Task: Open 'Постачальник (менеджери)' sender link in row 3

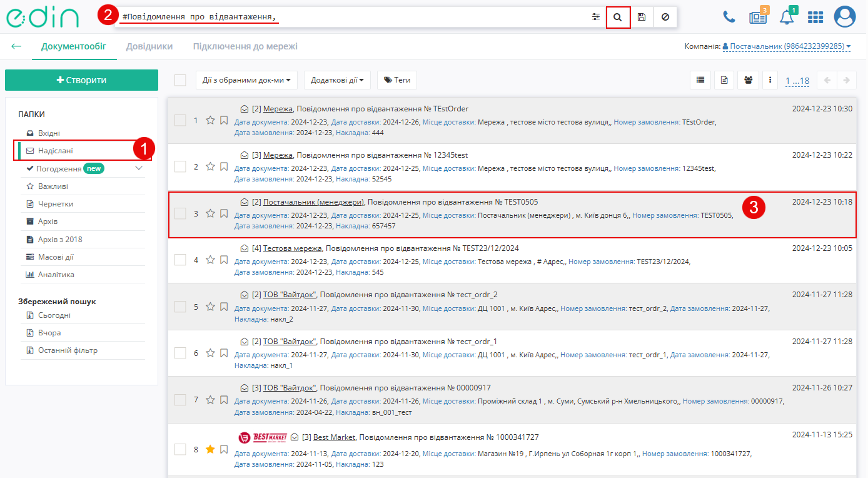Action: (x=313, y=202)
